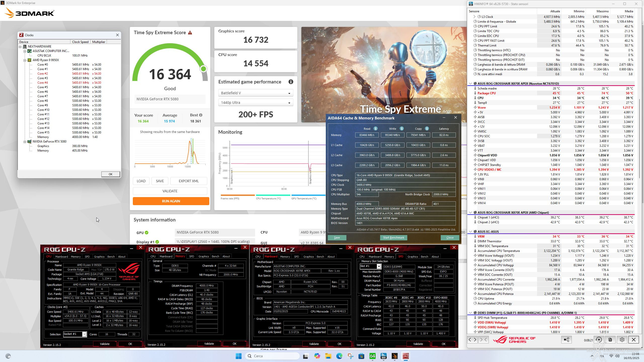Open the AIDA64 taskbar icon
The height and width of the screenshot is (362, 644).
pyautogui.click(x=372, y=356)
